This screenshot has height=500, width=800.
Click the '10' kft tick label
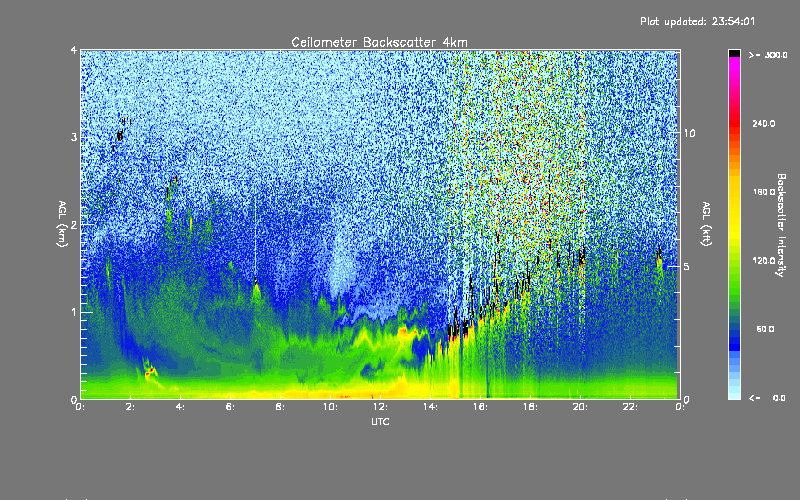689,133
